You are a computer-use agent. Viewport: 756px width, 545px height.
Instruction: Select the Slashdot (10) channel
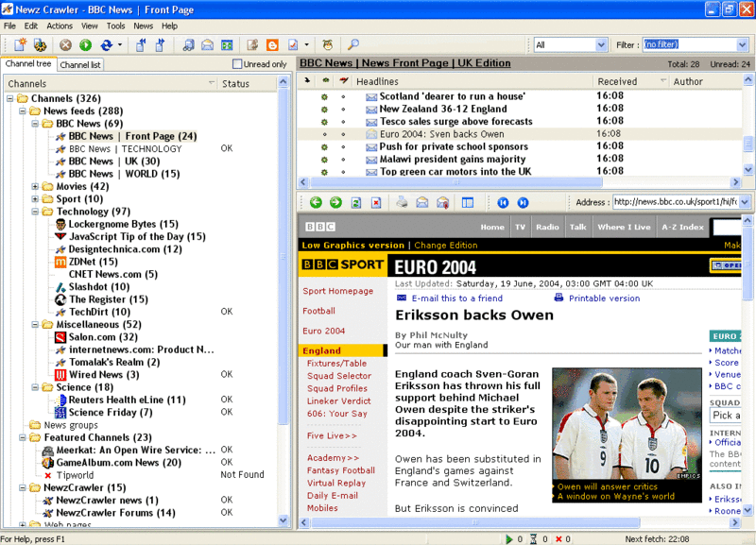coord(99,287)
